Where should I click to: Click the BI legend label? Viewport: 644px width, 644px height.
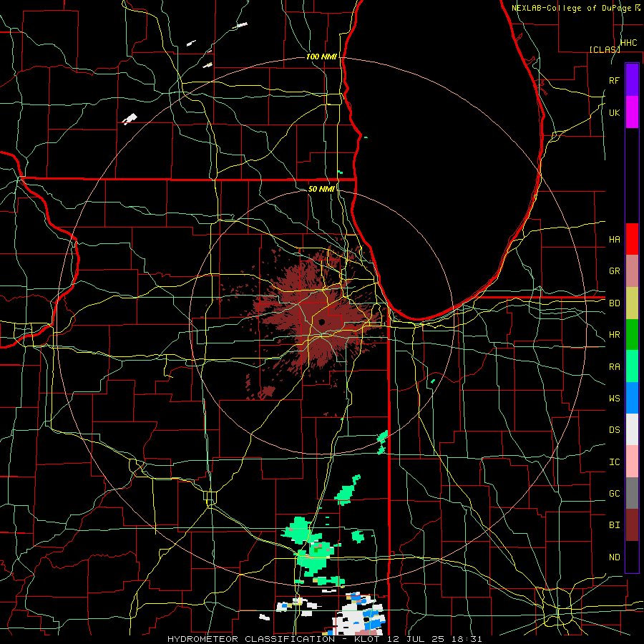point(614,525)
